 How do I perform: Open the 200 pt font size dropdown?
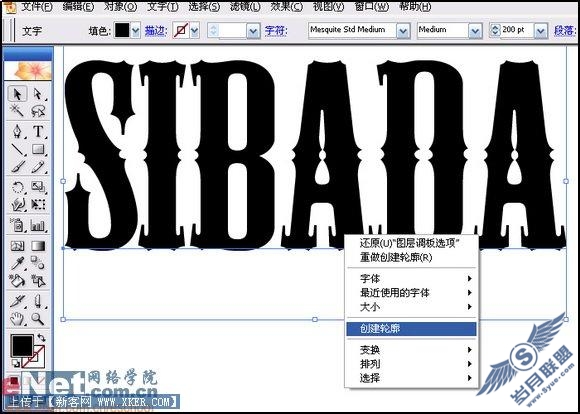point(540,31)
